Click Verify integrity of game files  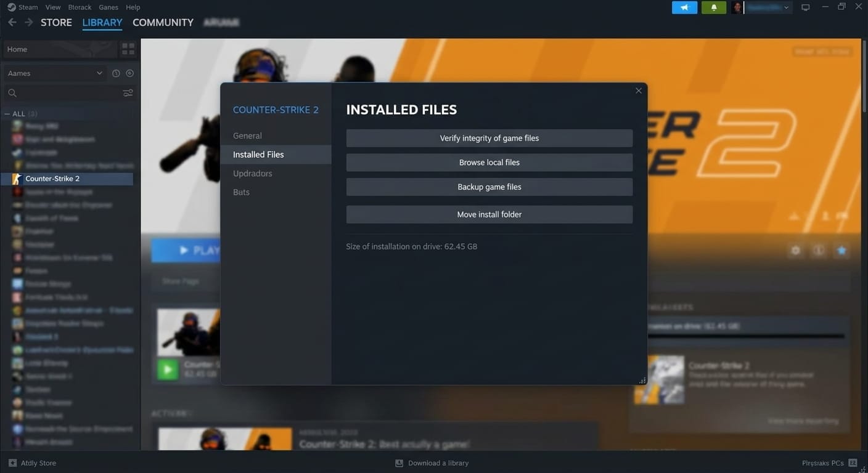(489, 138)
